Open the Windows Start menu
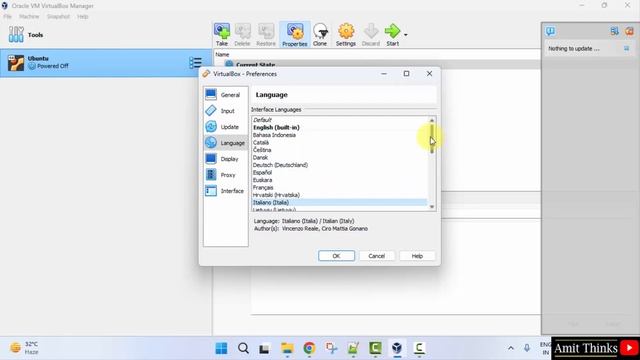Image resolution: width=640 pixels, height=360 pixels. [221, 348]
